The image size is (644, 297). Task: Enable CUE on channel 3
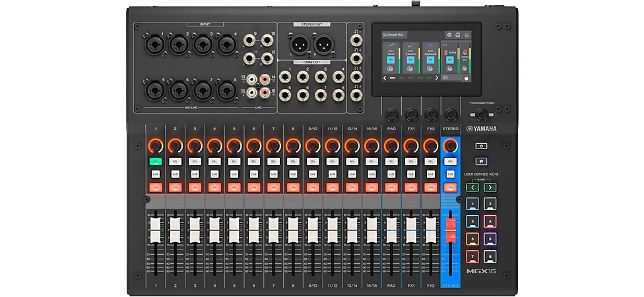(x=195, y=174)
